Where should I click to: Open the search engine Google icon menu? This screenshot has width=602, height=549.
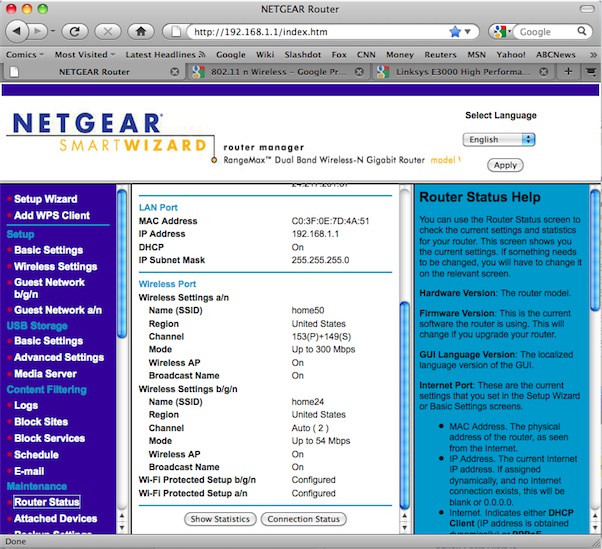tap(502, 31)
